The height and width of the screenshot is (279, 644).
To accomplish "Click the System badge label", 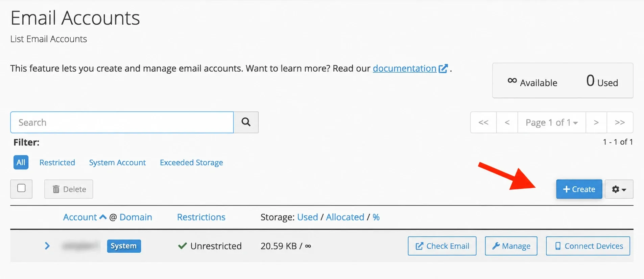I will tap(124, 246).
